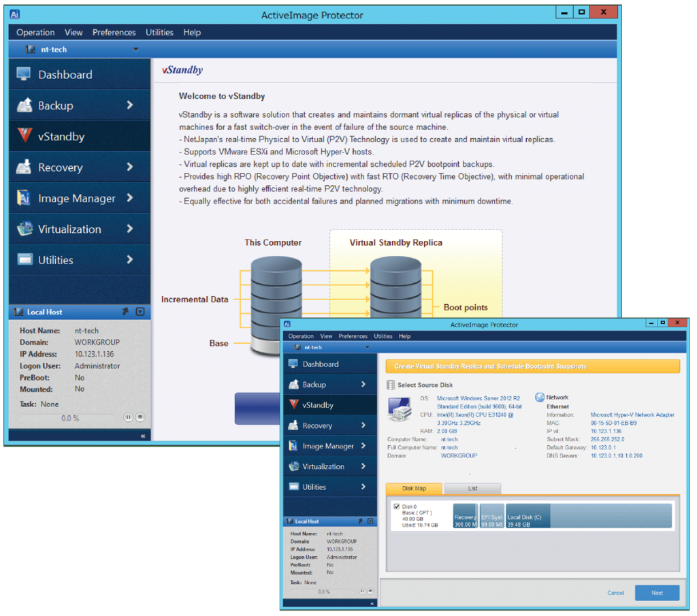The width and height of the screenshot is (697, 616).
Task: Click the Virtualization globe icon in back window
Action: pyautogui.click(x=24, y=229)
